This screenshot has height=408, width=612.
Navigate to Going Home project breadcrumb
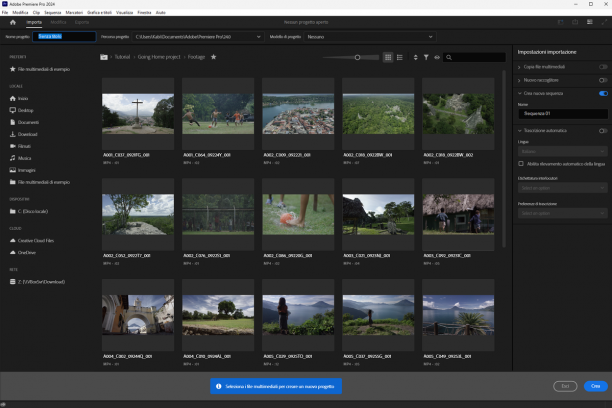click(159, 57)
